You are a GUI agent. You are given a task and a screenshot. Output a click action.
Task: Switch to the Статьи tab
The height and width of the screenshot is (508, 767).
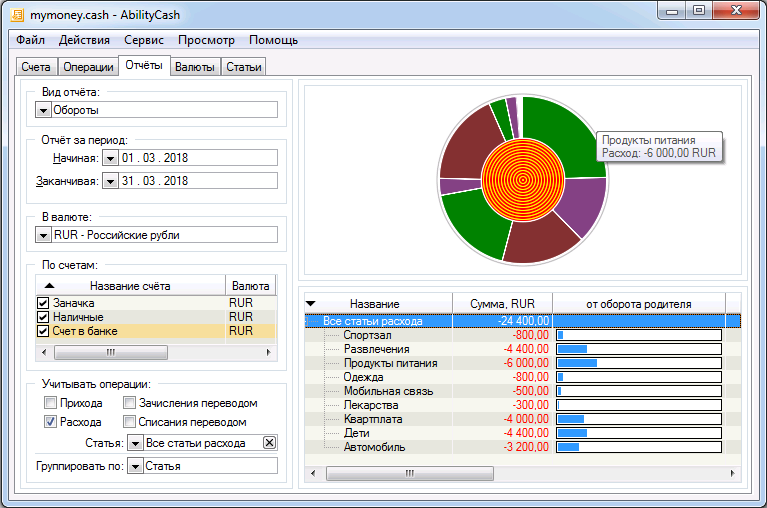point(244,67)
